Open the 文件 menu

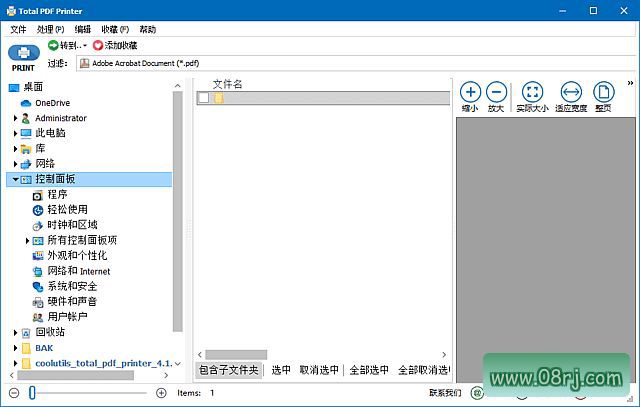coord(18,29)
